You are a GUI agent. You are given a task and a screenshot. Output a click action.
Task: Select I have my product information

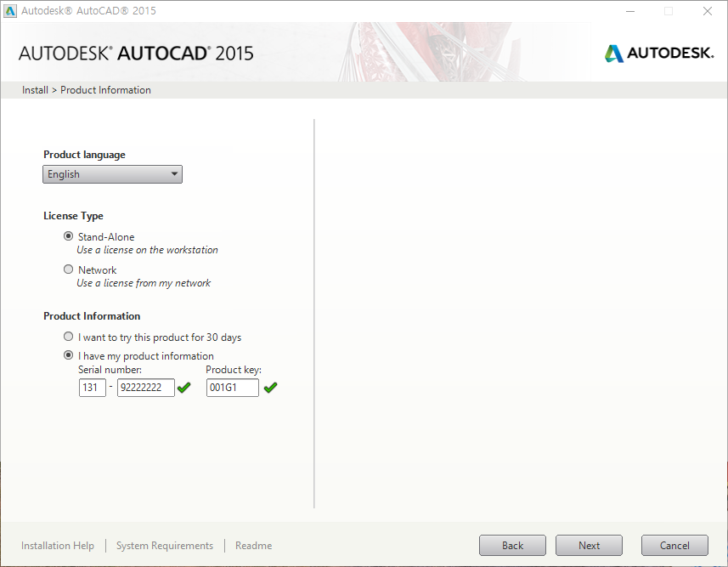click(68, 355)
